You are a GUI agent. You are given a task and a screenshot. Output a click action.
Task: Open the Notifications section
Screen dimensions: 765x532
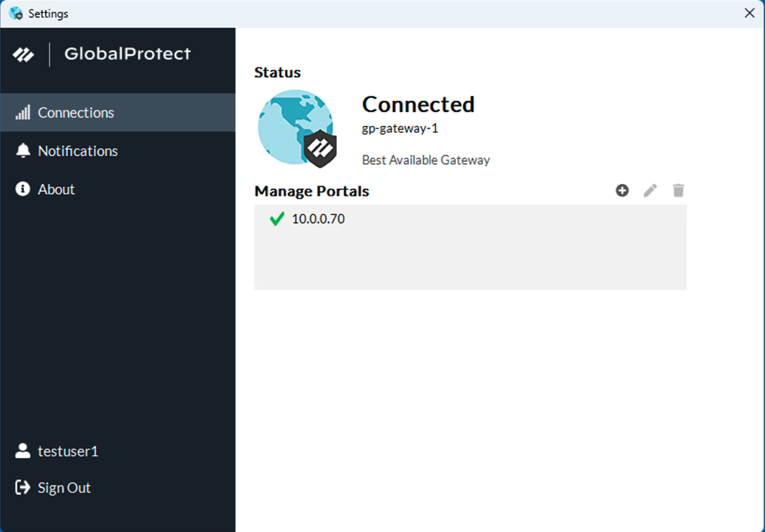[78, 151]
